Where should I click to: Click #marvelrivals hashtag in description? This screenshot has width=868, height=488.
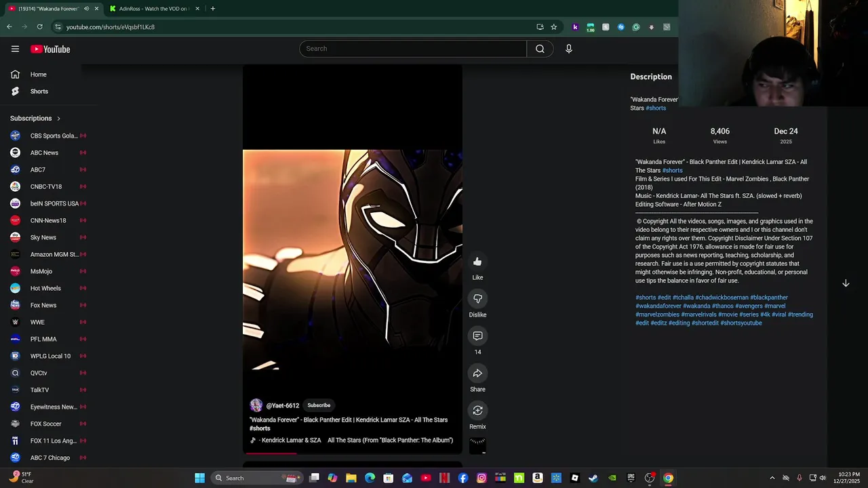click(x=698, y=314)
